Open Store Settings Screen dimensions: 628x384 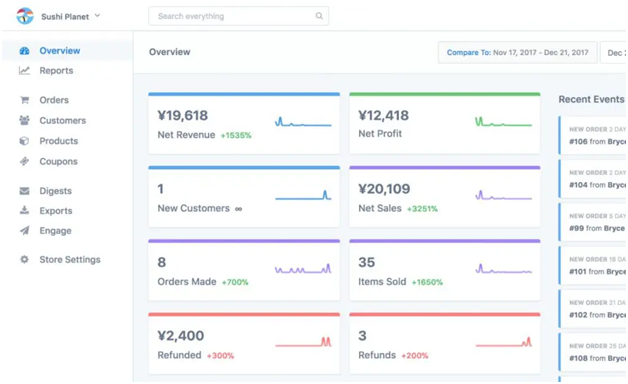tap(70, 259)
